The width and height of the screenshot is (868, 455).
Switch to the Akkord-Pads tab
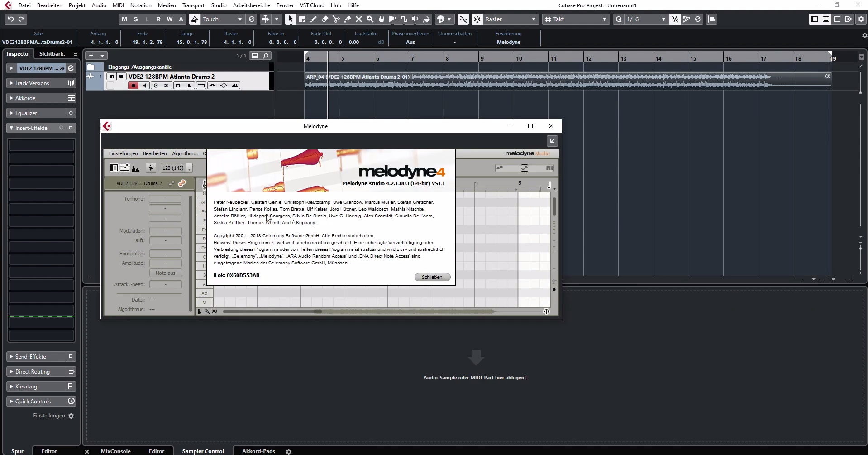point(258,451)
